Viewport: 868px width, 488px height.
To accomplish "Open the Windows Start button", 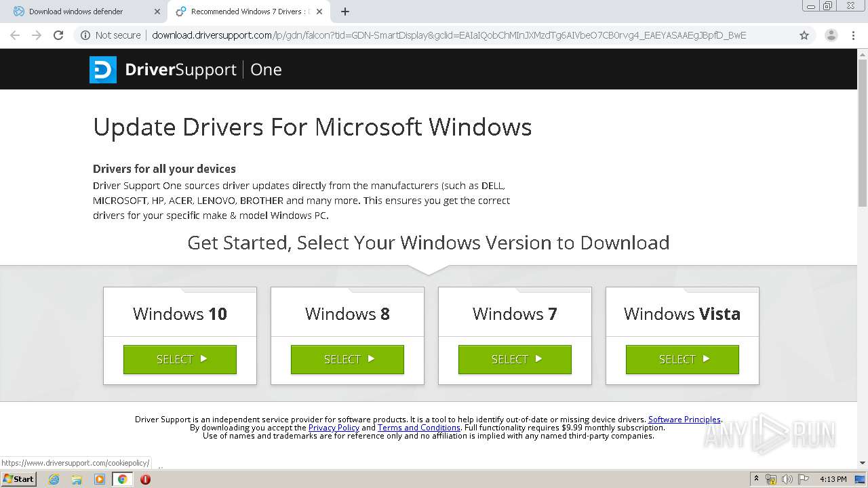I will pos(18,479).
